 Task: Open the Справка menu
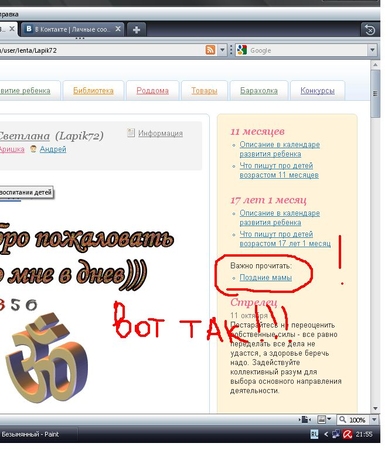coord(9,14)
